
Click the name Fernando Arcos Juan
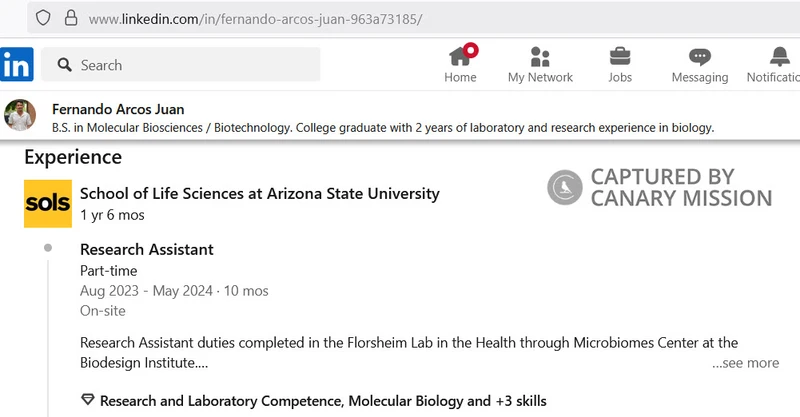[x=118, y=109]
